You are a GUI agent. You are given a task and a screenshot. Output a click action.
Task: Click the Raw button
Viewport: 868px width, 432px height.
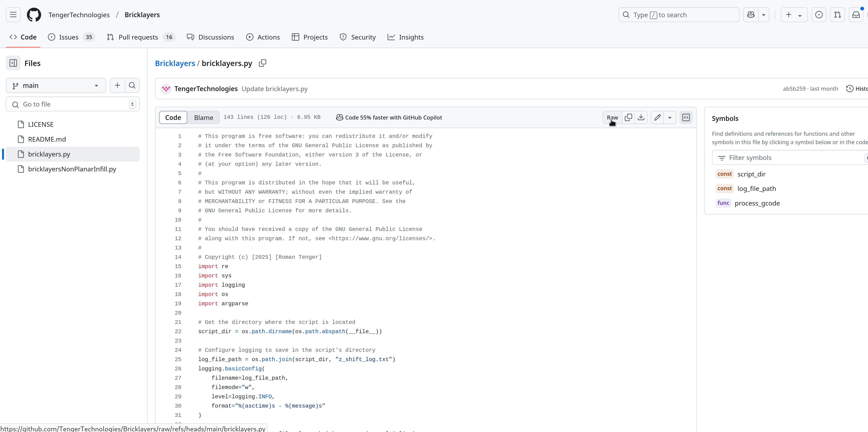click(612, 117)
